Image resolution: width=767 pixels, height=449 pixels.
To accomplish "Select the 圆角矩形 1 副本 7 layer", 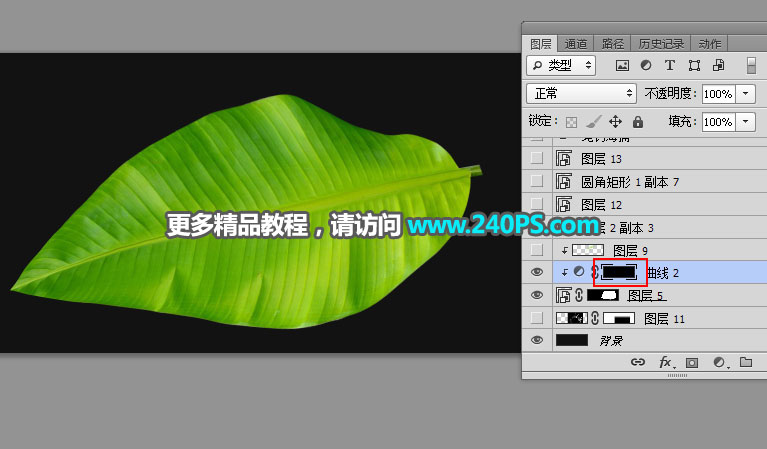I will (x=630, y=181).
